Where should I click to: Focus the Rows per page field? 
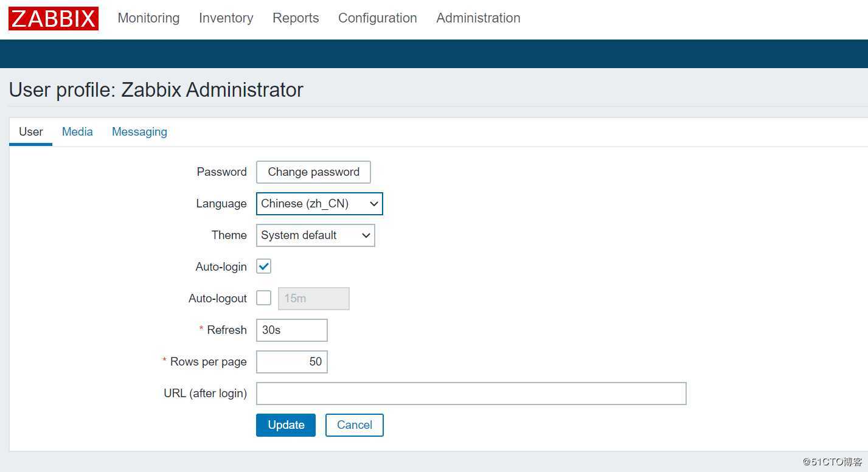(292, 362)
